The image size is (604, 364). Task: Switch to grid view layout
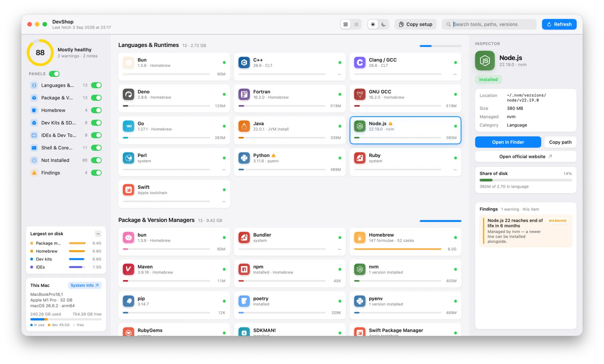pos(346,24)
